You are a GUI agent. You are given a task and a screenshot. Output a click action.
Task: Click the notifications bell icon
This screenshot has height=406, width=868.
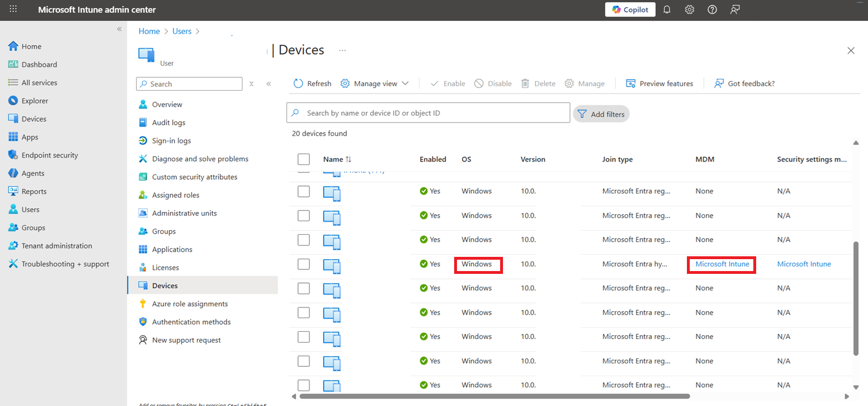[666, 9]
